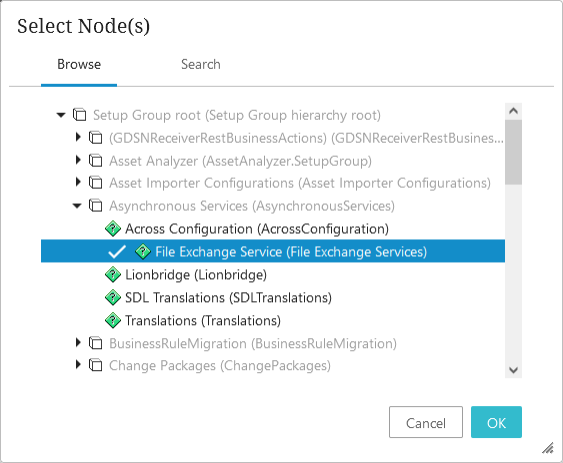The image size is (563, 463).
Task: Switch to the Search tab
Action: coord(201,64)
